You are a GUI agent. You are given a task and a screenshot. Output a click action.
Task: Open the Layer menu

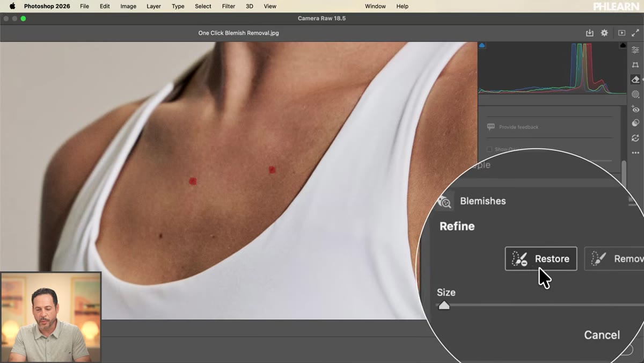coord(154,6)
